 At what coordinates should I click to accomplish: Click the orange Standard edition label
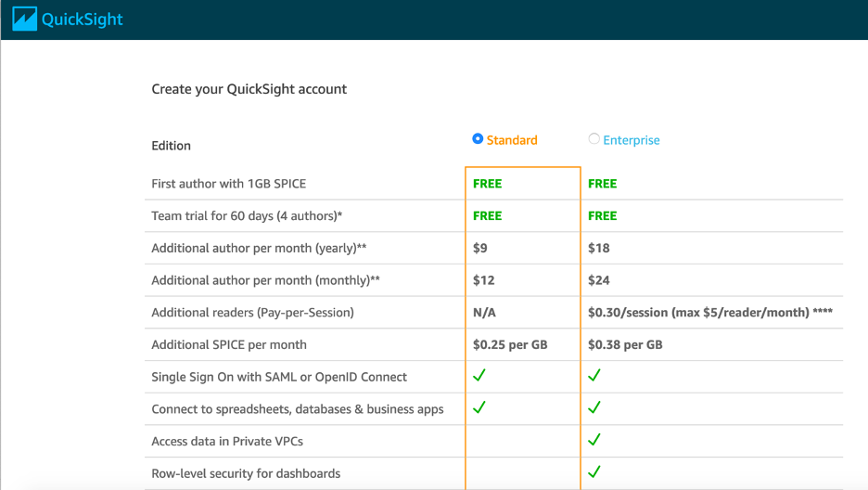tap(512, 140)
